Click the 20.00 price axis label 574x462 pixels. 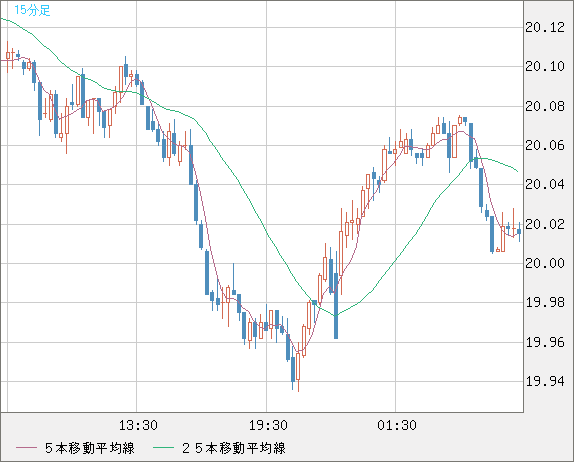pyautogui.click(x=545, y=263)
